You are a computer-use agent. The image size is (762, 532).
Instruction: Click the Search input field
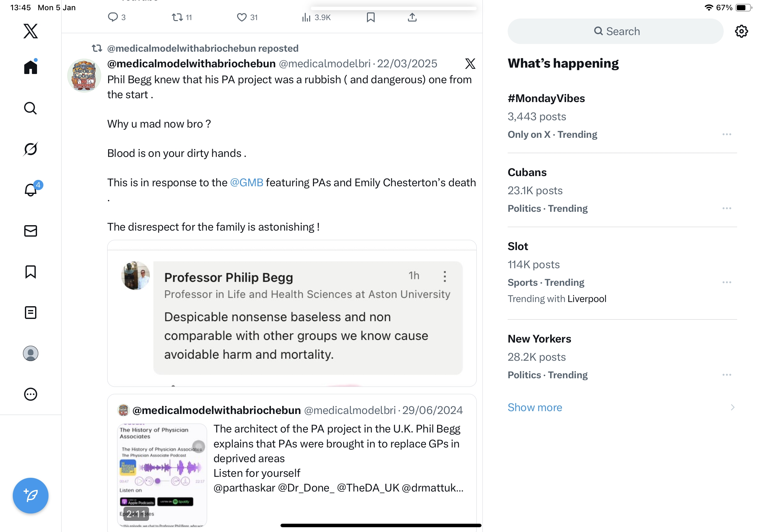click(x=615, y=31)
